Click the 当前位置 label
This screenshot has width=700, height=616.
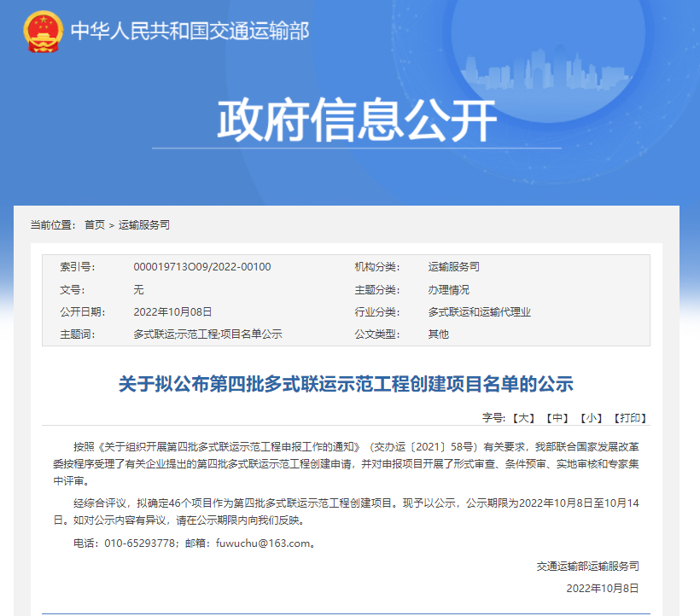[53, 224]
